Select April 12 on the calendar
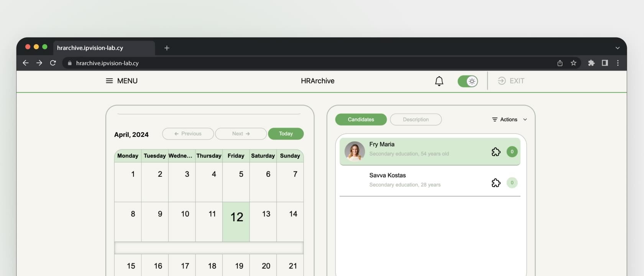The image size is (644, 276). (x=236, y=222)
